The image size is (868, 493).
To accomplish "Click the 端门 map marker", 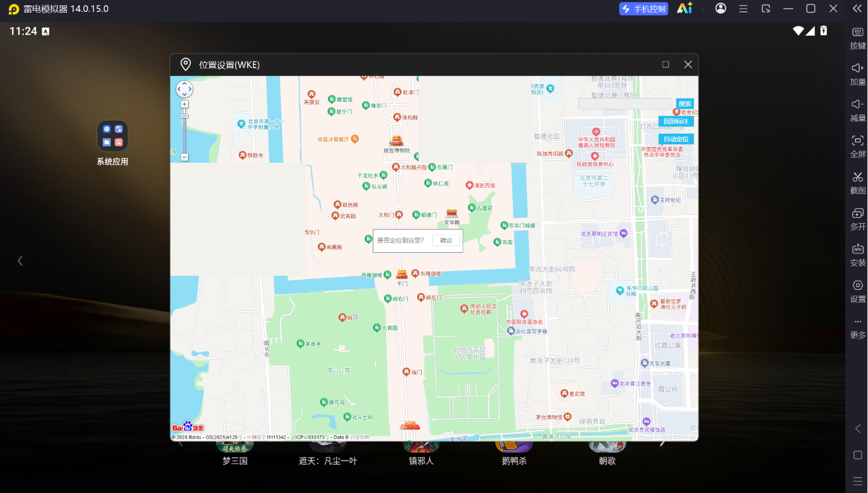I will 405,372.
